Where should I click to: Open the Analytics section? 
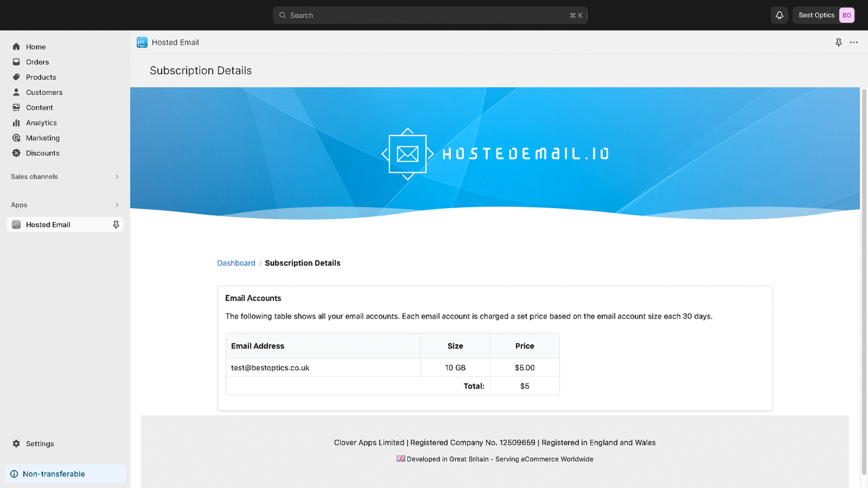[41, 123]
